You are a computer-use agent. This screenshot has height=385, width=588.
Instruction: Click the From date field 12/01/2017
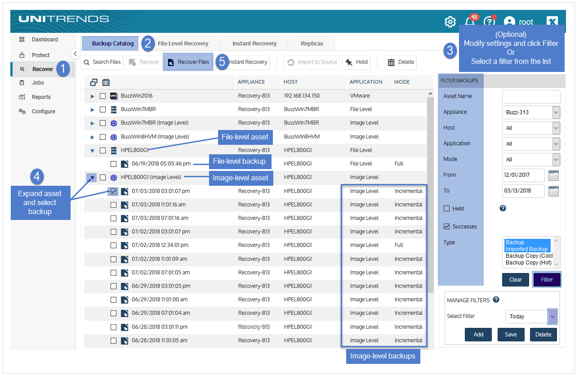(x=523, y=175)
